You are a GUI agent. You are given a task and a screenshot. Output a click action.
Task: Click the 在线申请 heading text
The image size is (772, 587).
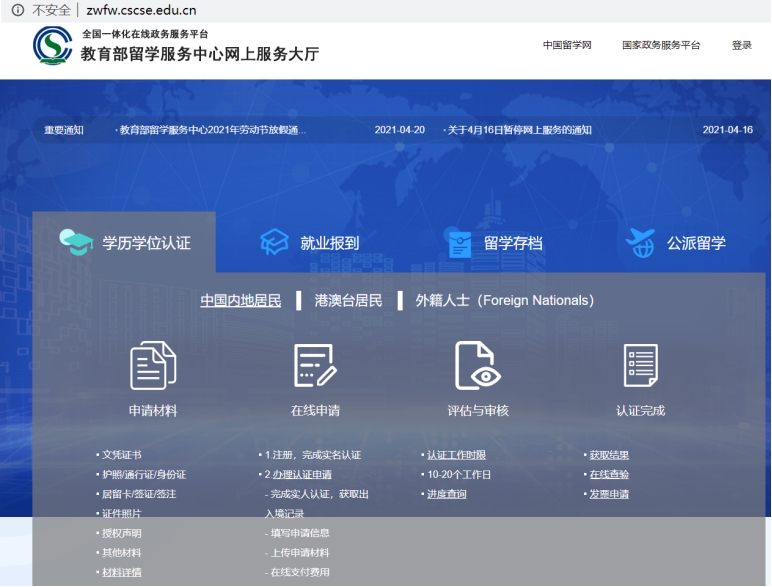pyautogui.click(x=315, y=411)
